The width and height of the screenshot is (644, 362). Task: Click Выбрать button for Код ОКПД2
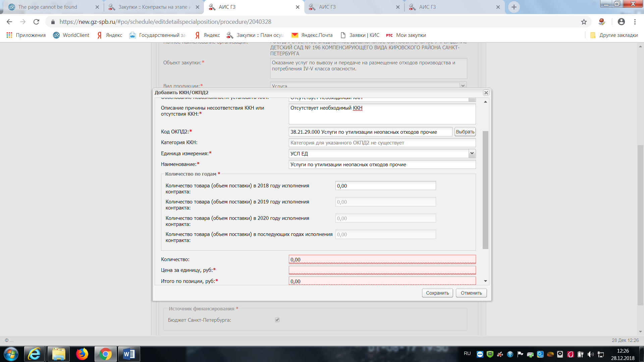point(465,132)
